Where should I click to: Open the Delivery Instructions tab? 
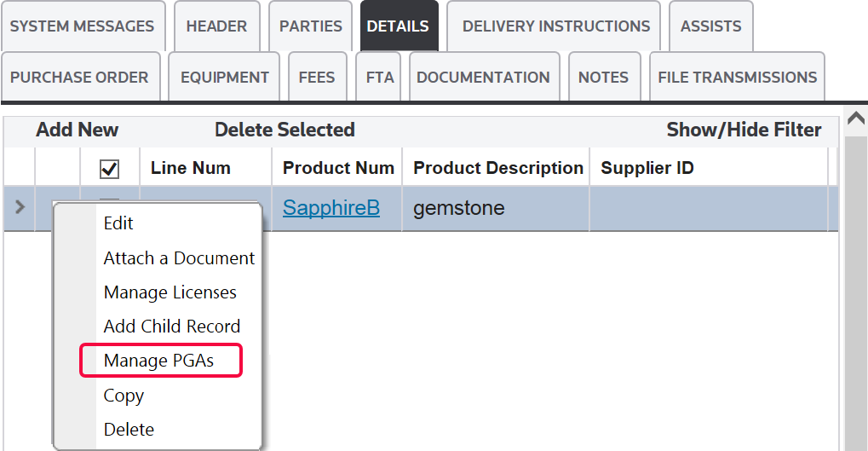[556, 26]
